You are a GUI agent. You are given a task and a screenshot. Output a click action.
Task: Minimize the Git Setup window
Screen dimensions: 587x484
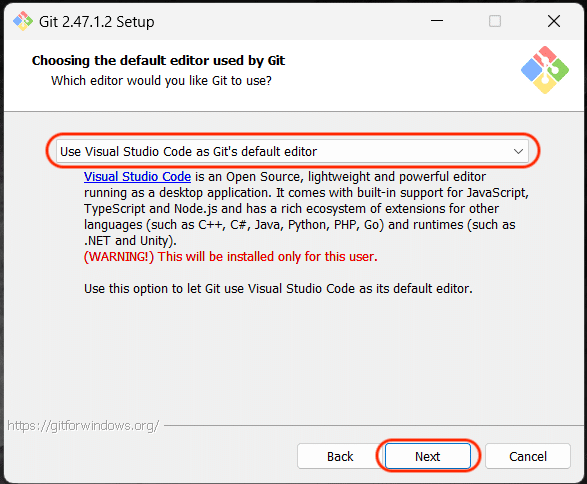437,21
